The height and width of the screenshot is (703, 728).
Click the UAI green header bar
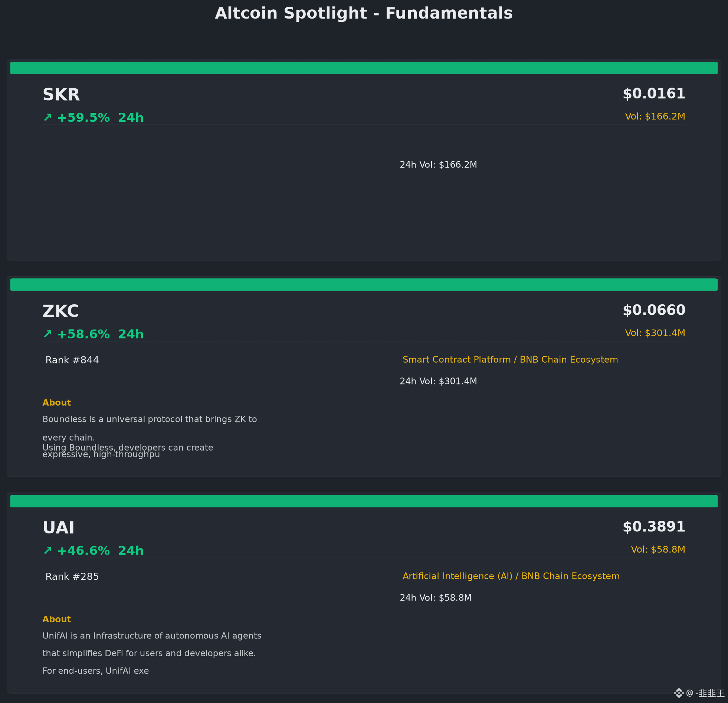pyautogui.click(x=364, y=501)
